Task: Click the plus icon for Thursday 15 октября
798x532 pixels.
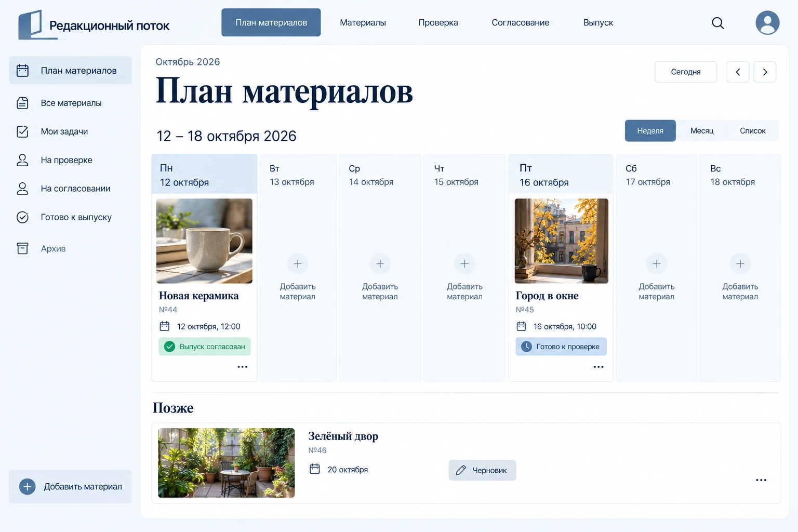Action: (464, 264)
